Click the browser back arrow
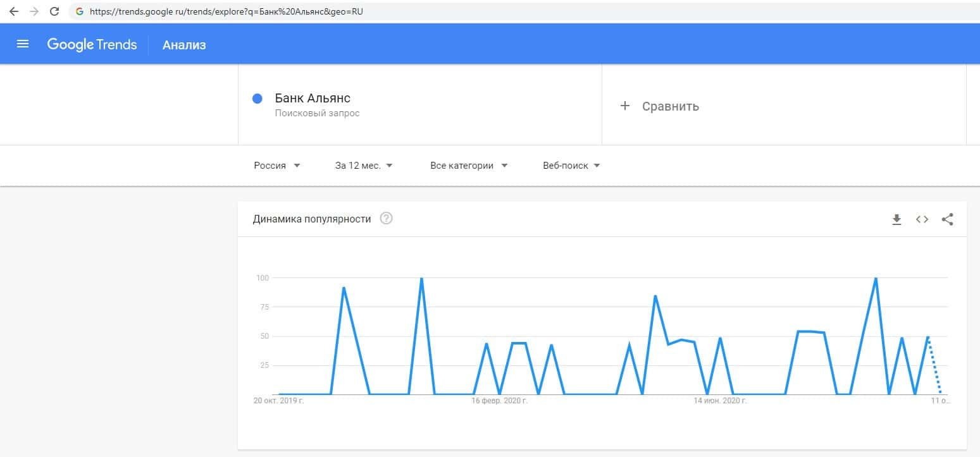This screenshot has height=457, width=980. click(x=14, y=11)
